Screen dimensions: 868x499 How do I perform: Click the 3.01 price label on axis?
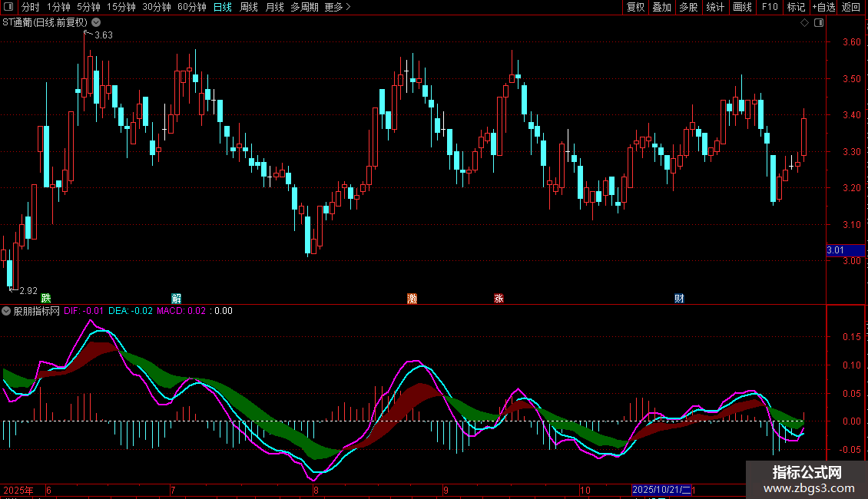click(835, 249)
